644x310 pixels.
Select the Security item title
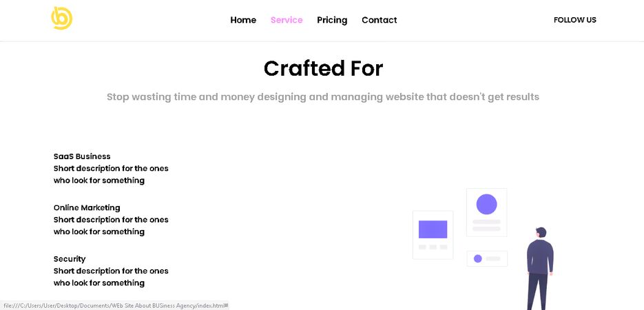tap(70, 259)
